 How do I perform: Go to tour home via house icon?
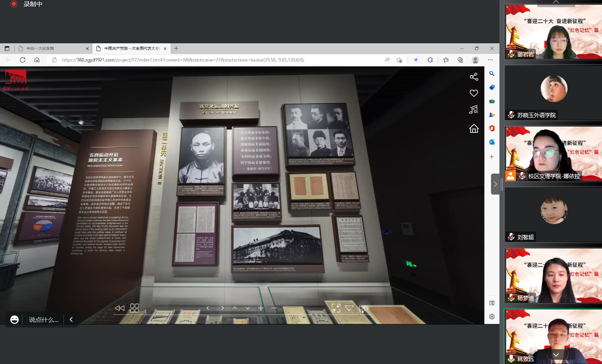pos(474,129)
